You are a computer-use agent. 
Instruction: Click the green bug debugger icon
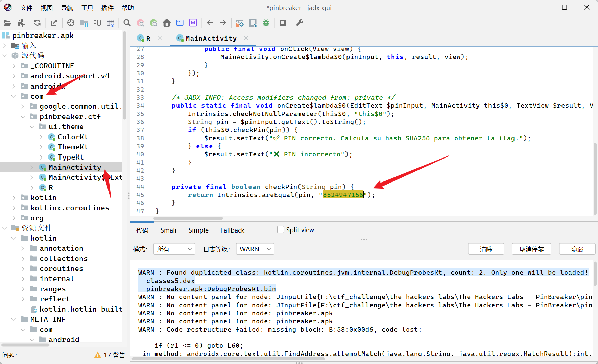coord(266,23)
